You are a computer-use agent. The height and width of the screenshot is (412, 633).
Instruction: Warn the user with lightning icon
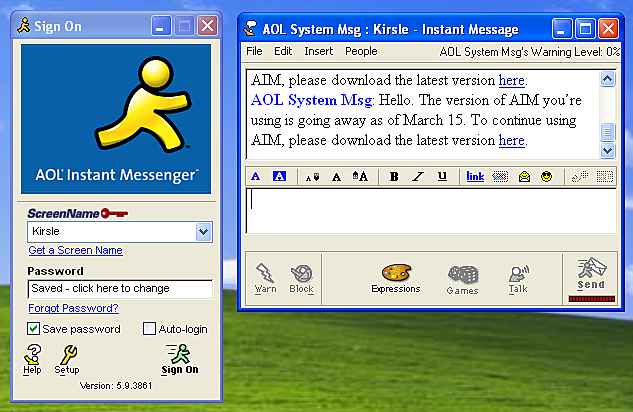[265, 278]
